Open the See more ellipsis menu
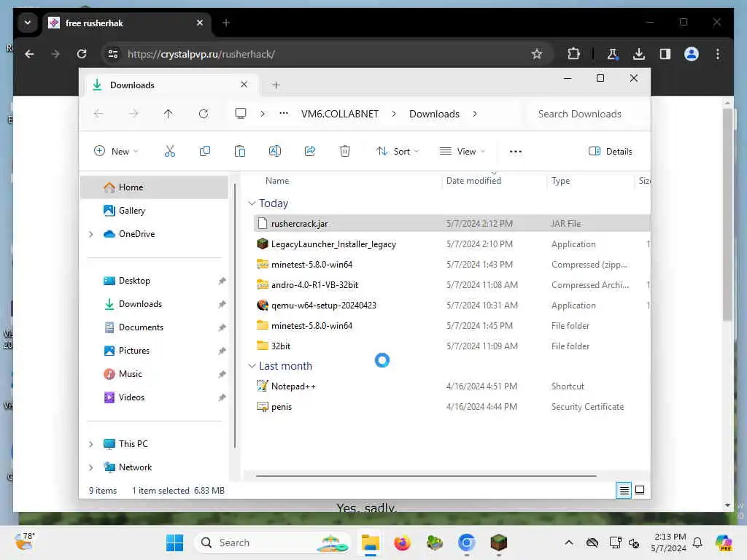This screenshot has height=560, width=747. pos(516,152)
